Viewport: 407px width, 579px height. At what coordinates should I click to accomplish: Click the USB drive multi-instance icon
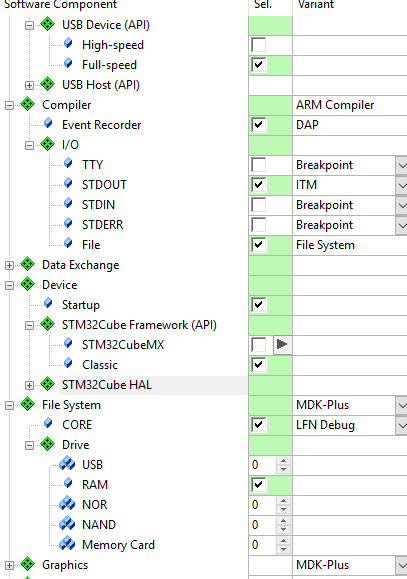pyautogui.click(x=67, y=463)
